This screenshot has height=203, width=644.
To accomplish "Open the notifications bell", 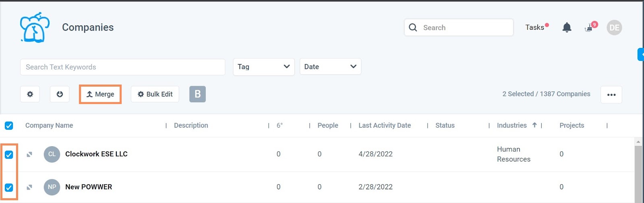I will (x=567, y=27).
